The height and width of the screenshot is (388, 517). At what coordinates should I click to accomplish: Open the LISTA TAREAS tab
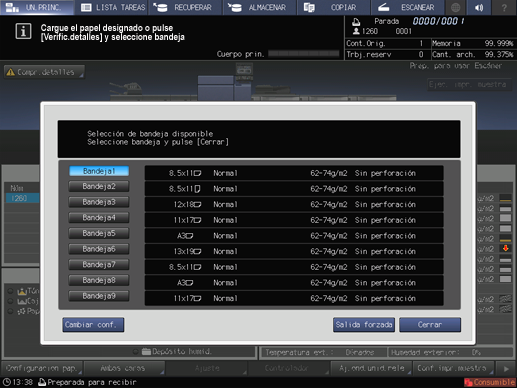coord(111,7)
